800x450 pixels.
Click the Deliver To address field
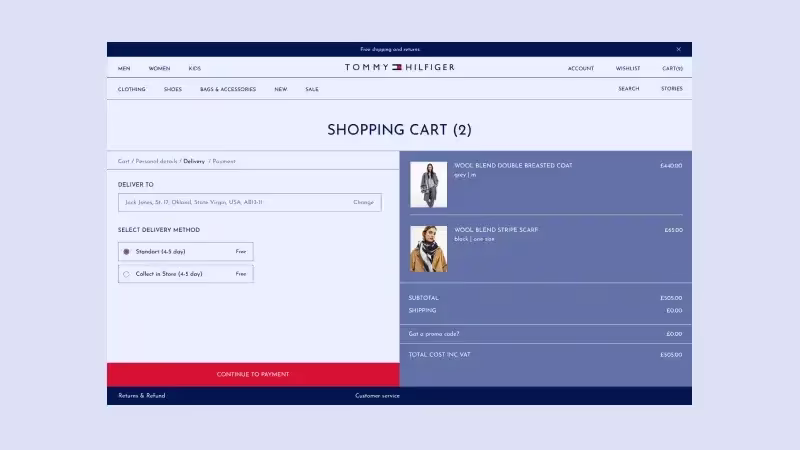point(230,202)
